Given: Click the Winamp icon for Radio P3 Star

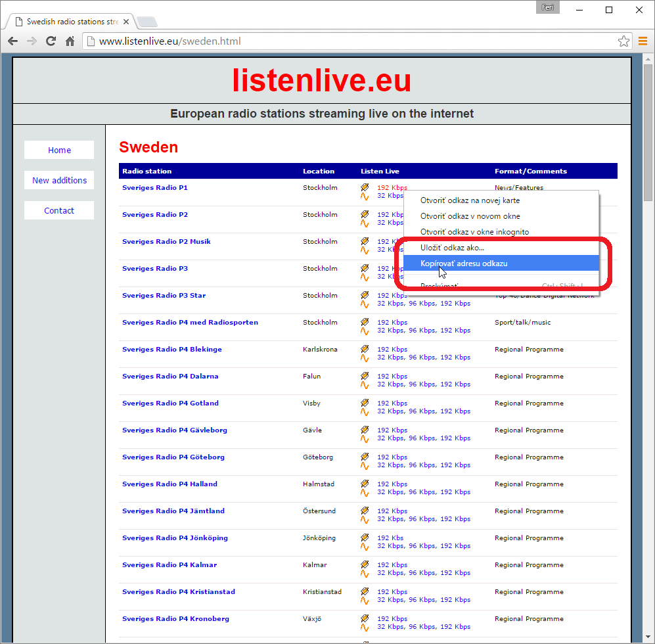Looking at the screenshot, I should click(365, 294).
